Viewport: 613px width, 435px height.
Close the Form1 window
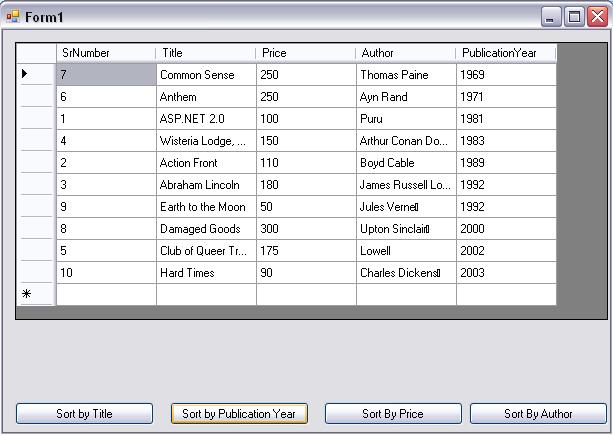[x=597, y=17]
